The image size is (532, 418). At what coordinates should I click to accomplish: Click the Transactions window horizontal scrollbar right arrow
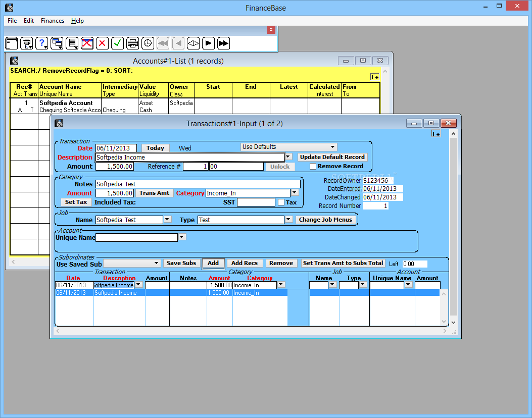[x=445, y=331]
